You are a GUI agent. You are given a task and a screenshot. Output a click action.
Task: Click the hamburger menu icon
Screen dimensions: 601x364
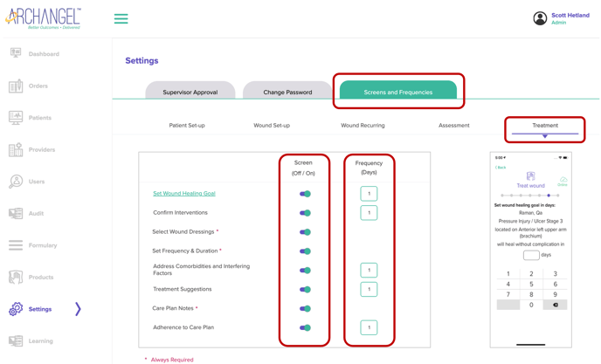pos(121,18)
